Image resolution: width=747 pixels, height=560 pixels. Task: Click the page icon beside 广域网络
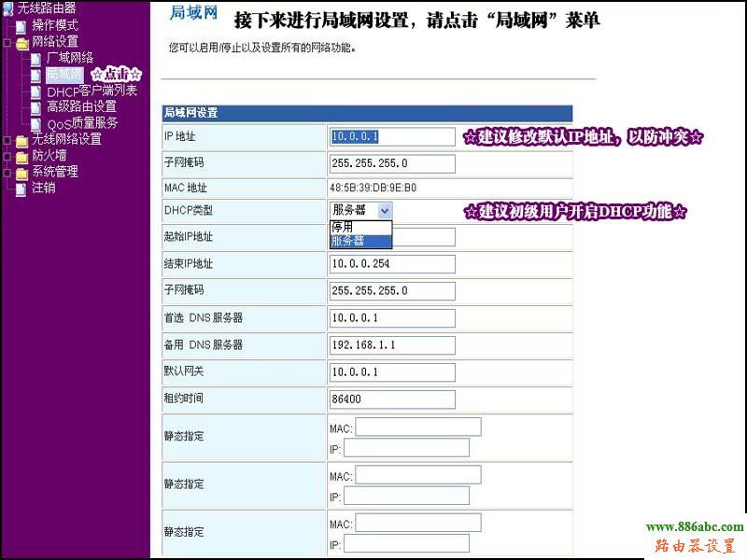point(36,59)
